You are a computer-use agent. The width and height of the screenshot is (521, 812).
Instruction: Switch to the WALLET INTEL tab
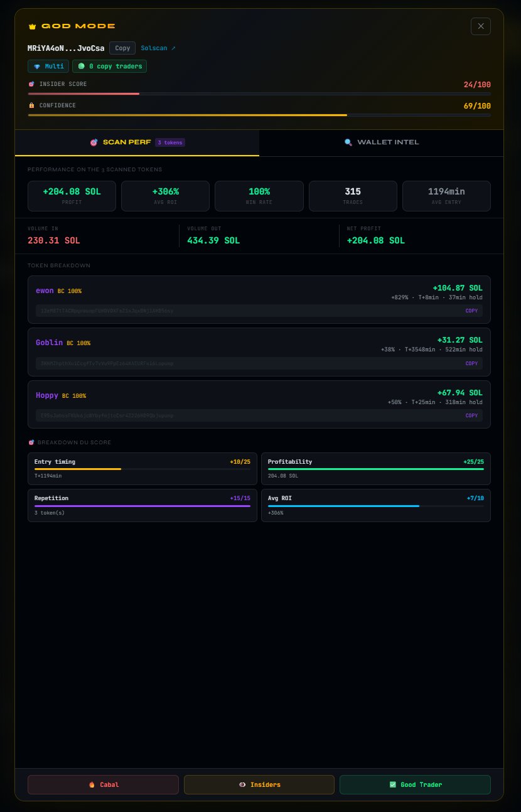point(382,142)
